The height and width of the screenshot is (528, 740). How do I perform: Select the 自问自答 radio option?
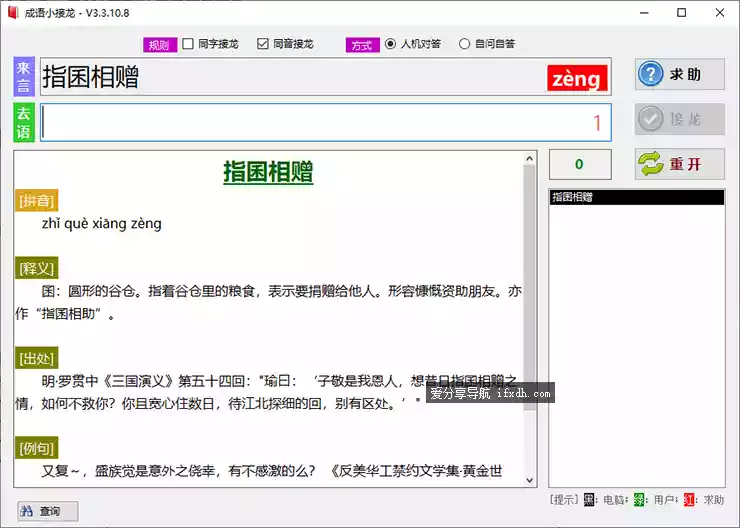point(464,44)
